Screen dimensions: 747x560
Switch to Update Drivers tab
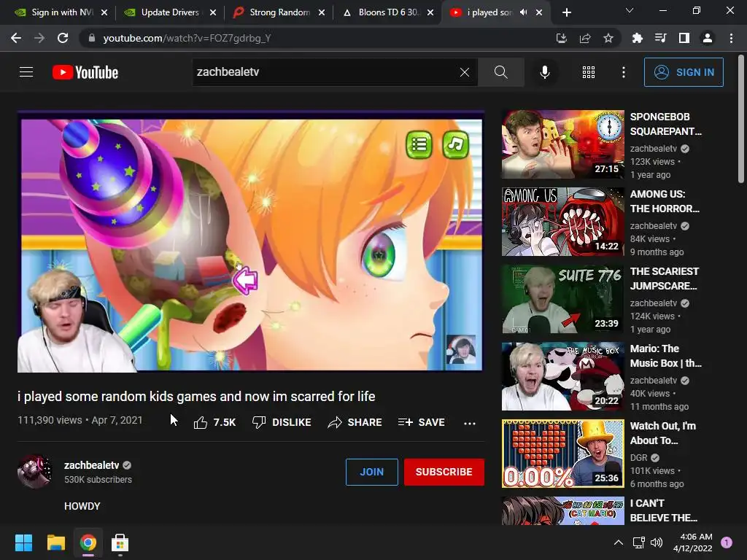(x=169, y=12)
